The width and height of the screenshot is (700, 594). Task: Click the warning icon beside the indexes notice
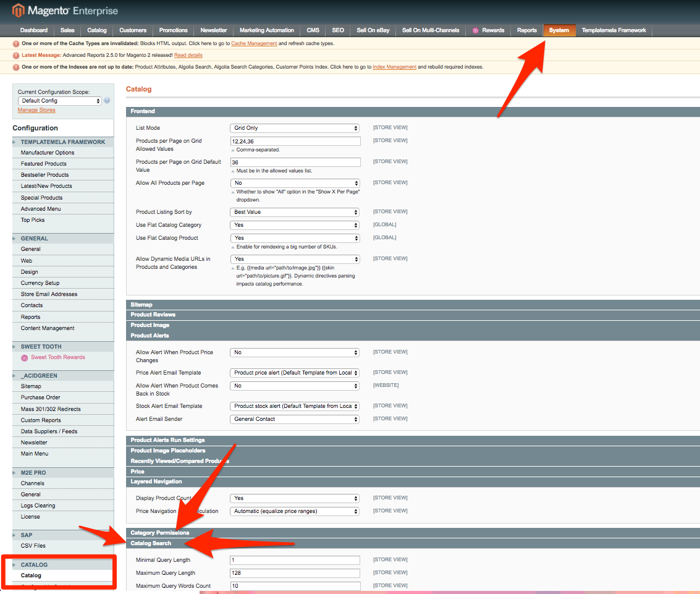(16, 67)
